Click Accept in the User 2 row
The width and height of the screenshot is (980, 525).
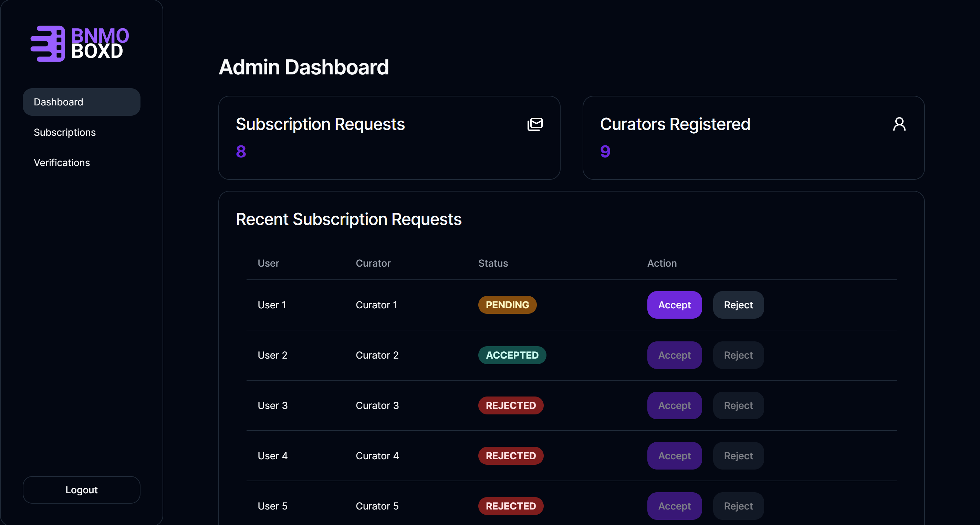point(674,355)
